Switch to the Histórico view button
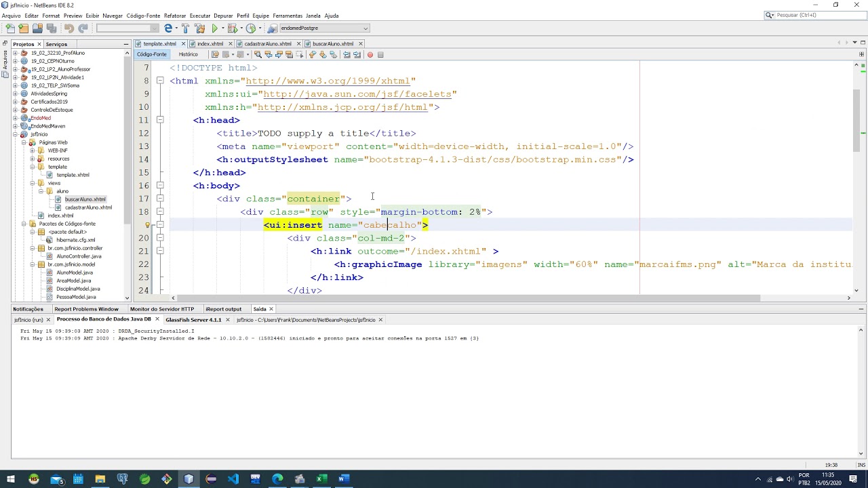Viewport: 868px width, 488px height. pyautogui.click(x=188, y=54)
